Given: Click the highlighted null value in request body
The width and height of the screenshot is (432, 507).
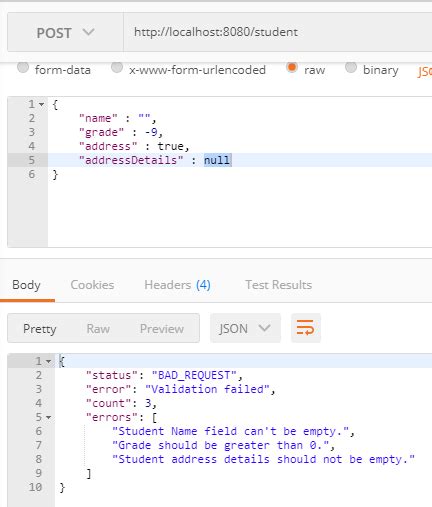Looking at the screenshot, I should [217, 160].
